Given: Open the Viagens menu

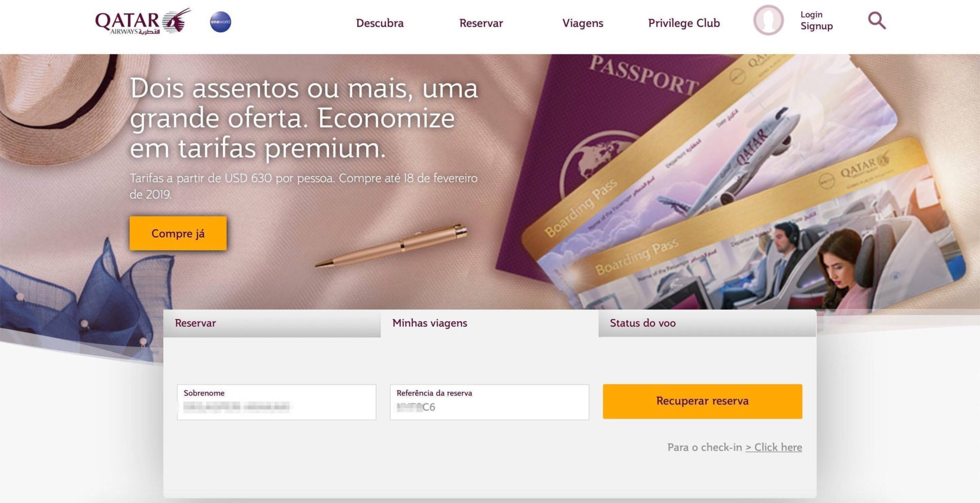Looking at the screenshot, I should pyautogui.click(x=582, y=23).
